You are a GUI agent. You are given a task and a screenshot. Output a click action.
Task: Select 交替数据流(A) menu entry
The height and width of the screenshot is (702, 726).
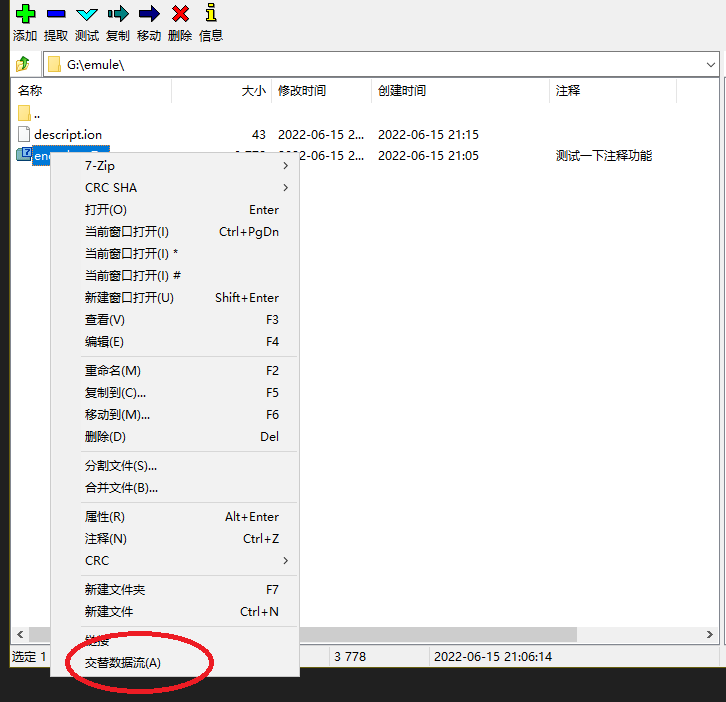pyautogui.click(x=175, y=663)
